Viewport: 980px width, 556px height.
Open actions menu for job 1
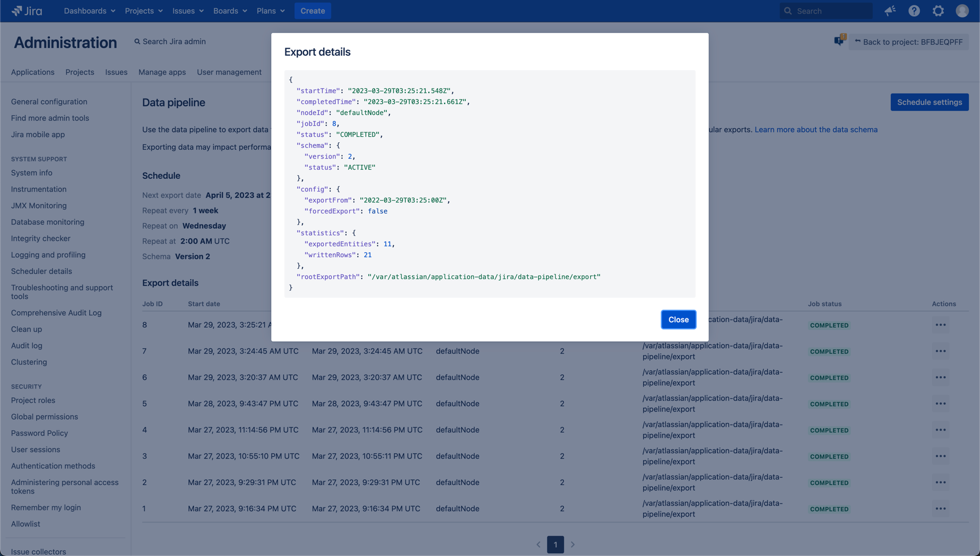pos(940,509)
